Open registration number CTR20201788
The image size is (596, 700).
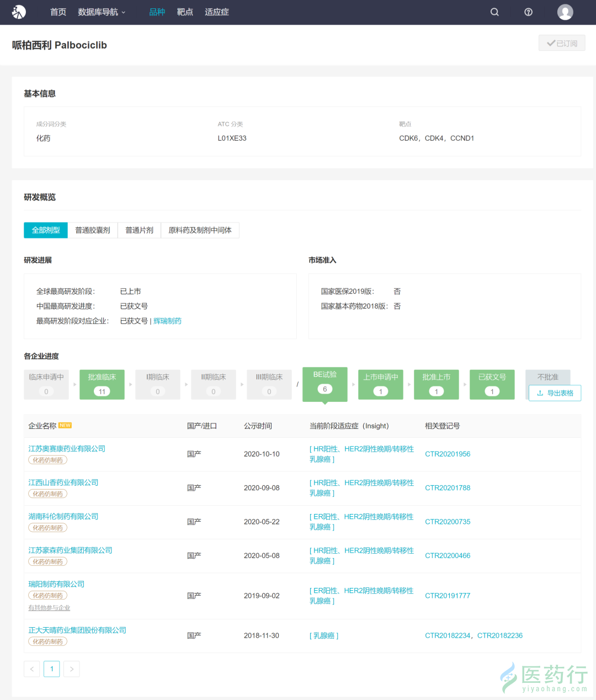point(448,487)
